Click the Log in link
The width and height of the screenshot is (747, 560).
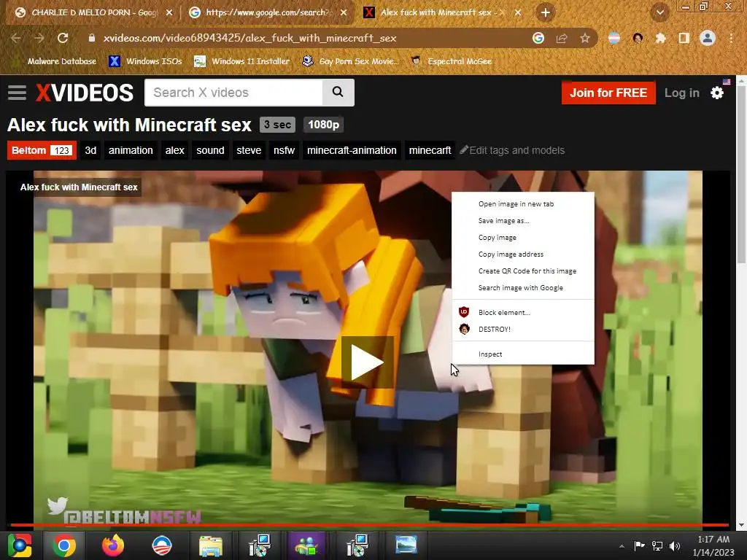pos(682,93)
